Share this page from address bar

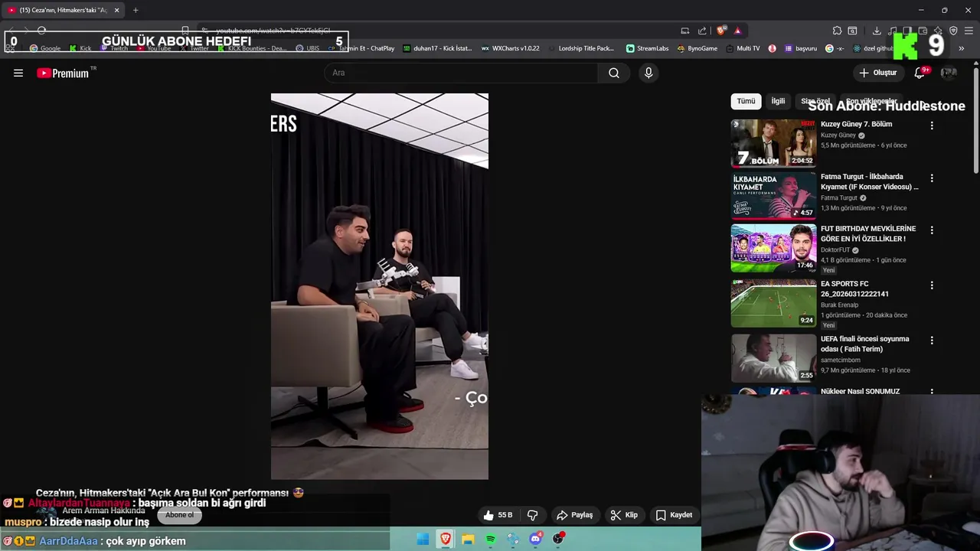(702, 31)
